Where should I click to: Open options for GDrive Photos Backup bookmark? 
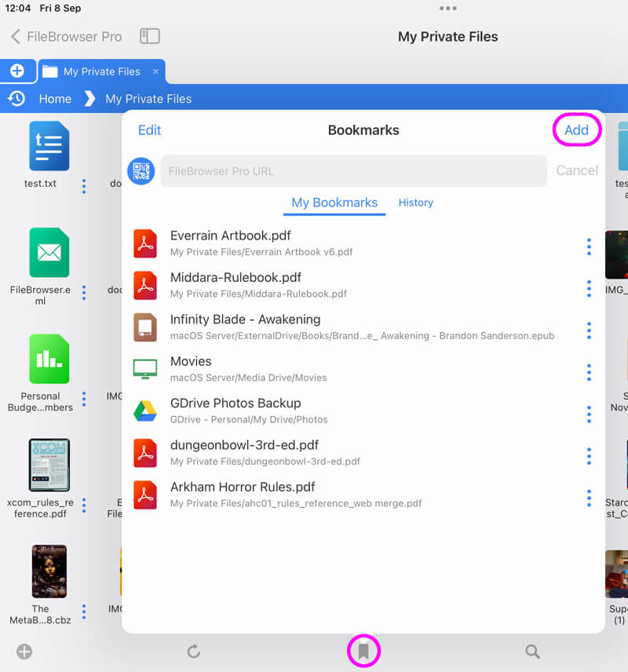coord(589,415)
